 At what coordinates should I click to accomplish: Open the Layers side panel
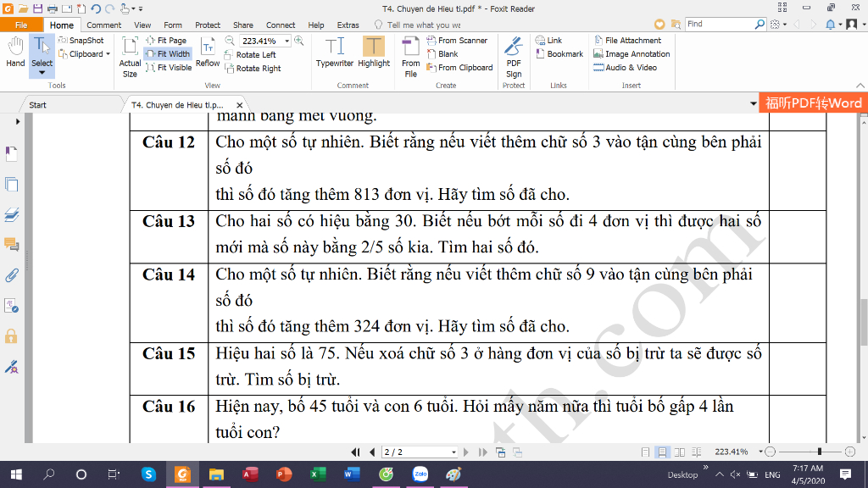click(x=12, y=214)
